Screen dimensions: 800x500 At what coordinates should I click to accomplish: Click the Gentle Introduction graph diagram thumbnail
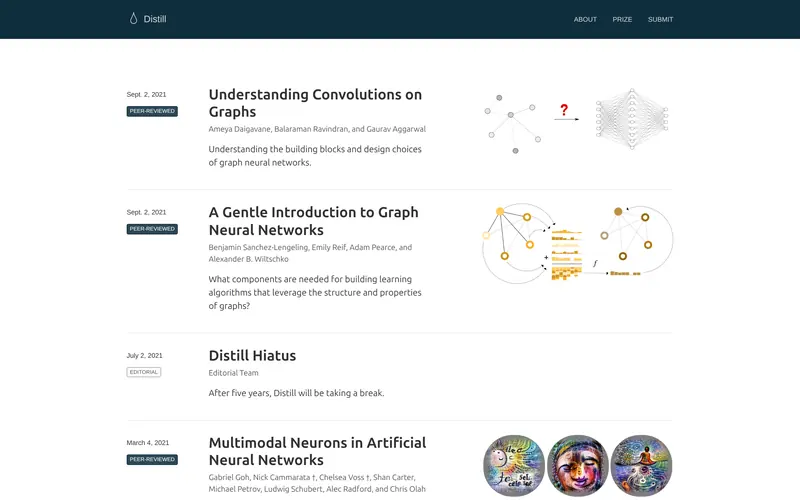pyautogui.click(x=577, y=244)
